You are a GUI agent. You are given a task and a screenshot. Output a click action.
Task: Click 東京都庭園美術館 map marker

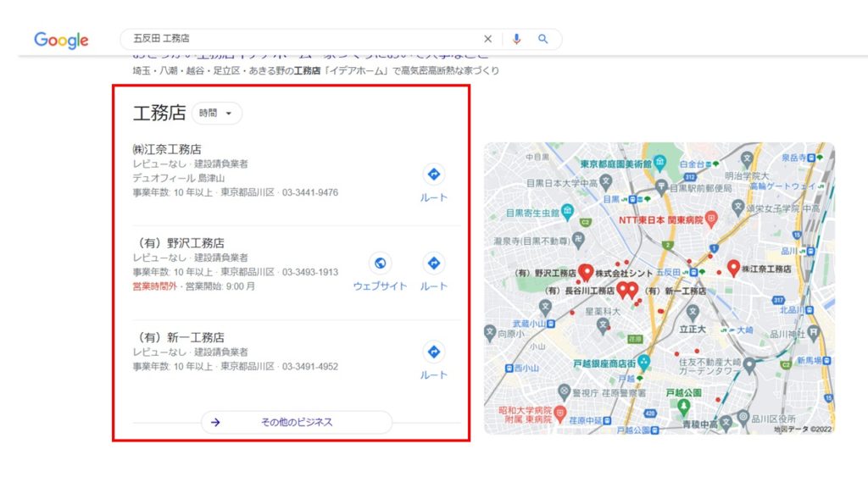[x=659, y=163]
